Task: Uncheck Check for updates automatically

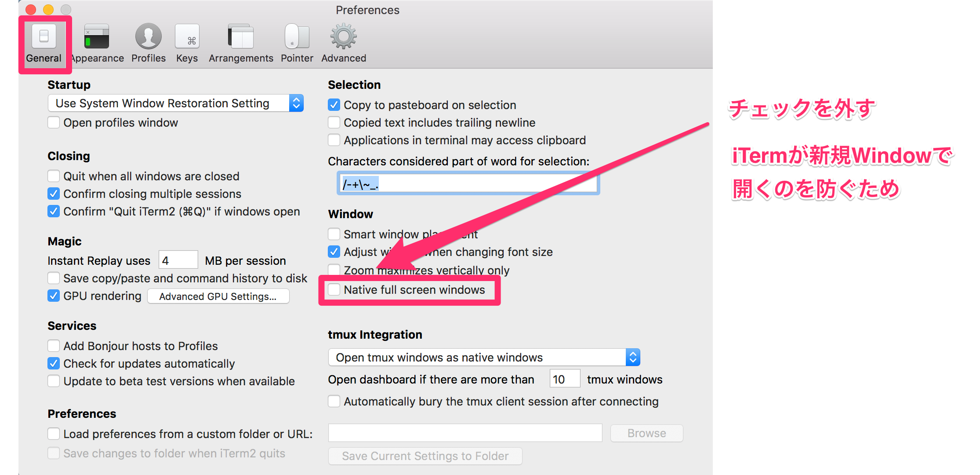Action: coord(54,363)
